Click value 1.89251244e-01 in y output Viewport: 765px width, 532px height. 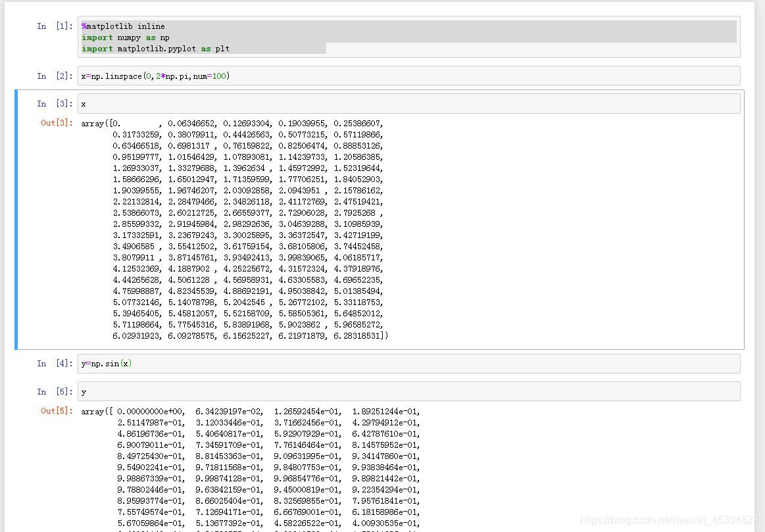[384, 412]
